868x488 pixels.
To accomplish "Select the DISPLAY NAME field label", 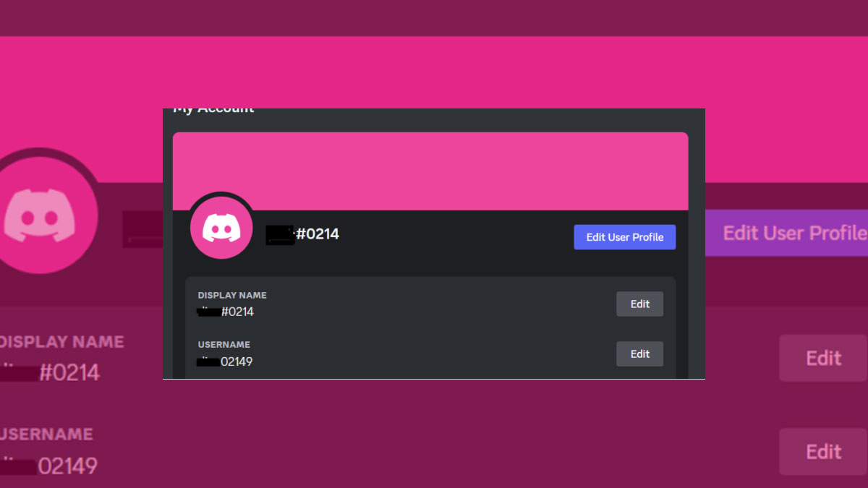I will [231, 295].
